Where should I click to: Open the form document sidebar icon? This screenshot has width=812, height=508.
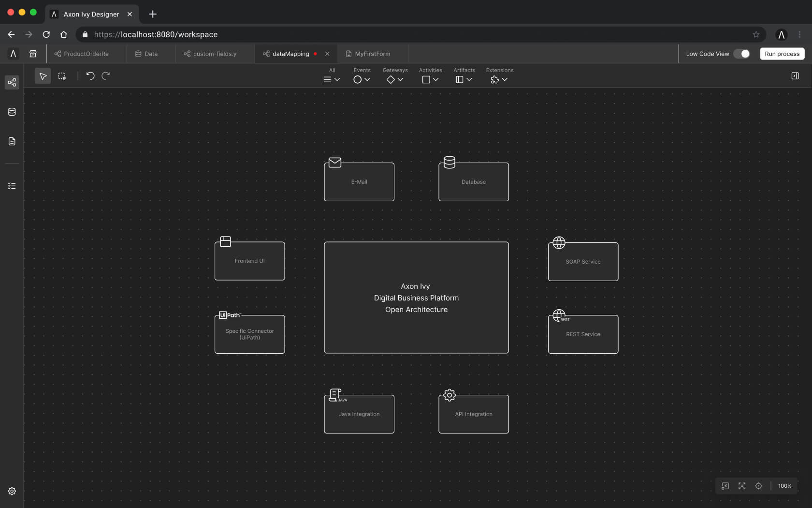[12, 141]
